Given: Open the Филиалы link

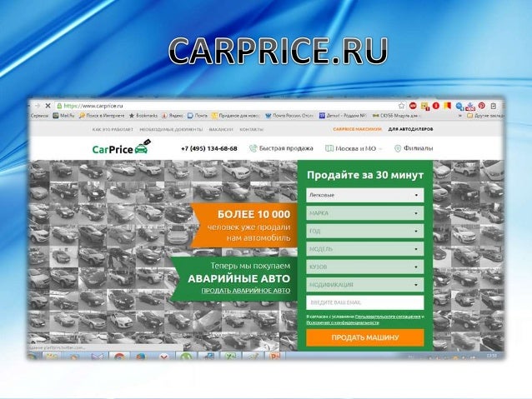Looking at the screenshot, I should point(418,148).
